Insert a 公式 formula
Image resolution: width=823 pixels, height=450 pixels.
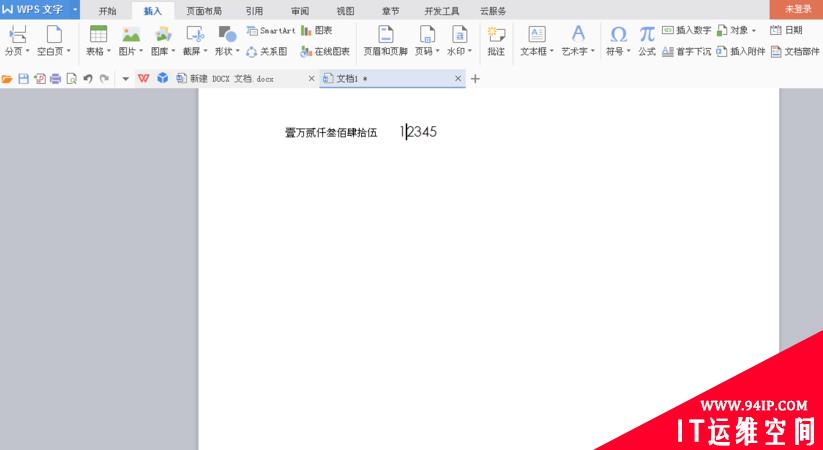click(647, 41)
